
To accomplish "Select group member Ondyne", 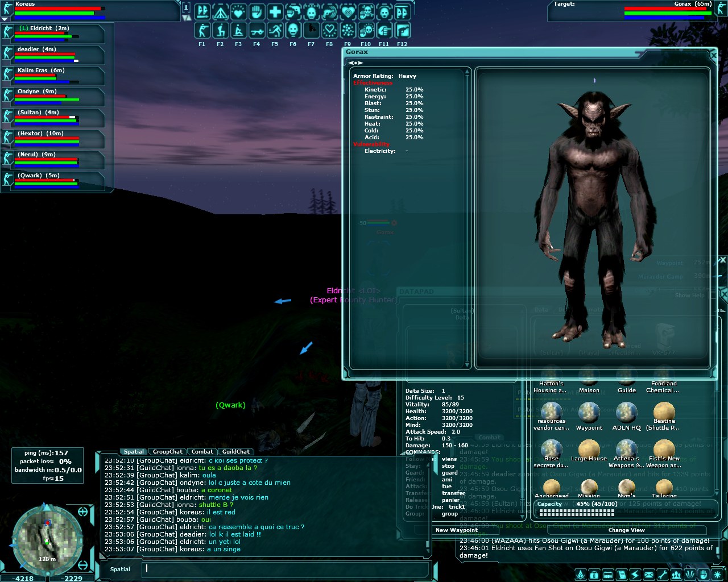I will click(53, 97).
